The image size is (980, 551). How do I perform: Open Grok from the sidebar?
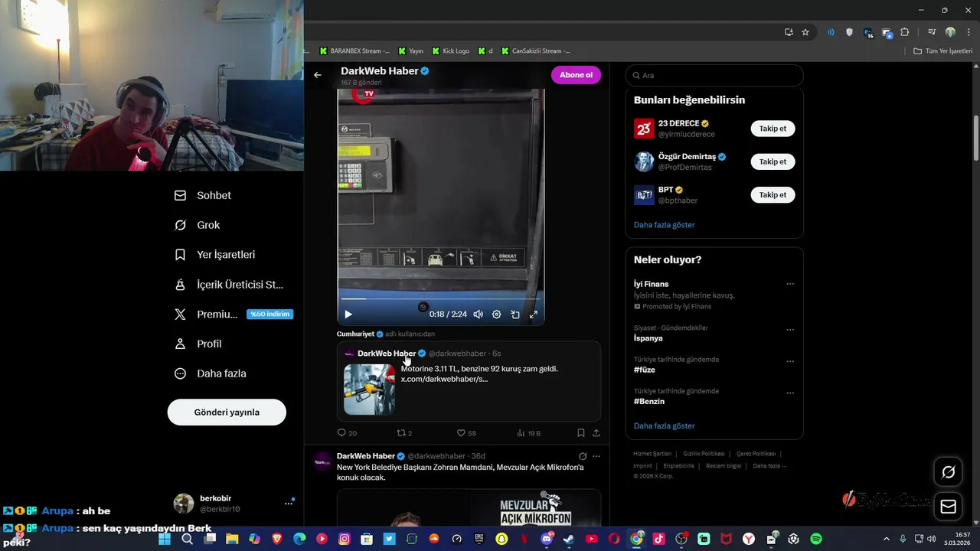pyautogui.click(x=198, y=225)
